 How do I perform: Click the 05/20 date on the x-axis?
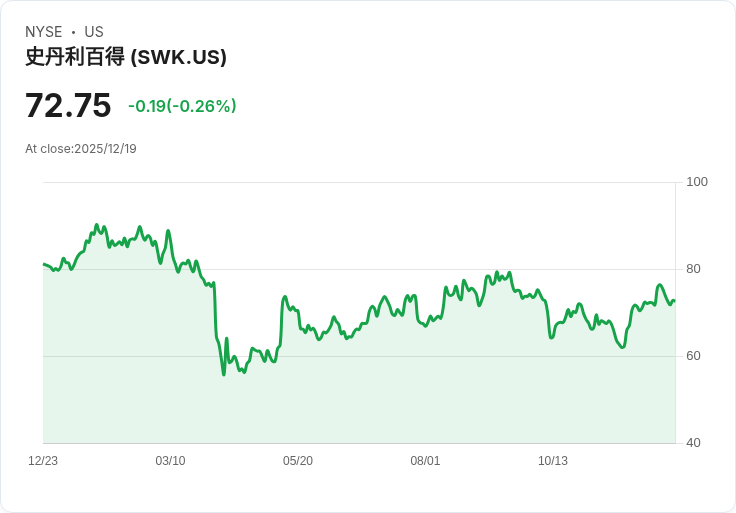(x=298, y=461)
